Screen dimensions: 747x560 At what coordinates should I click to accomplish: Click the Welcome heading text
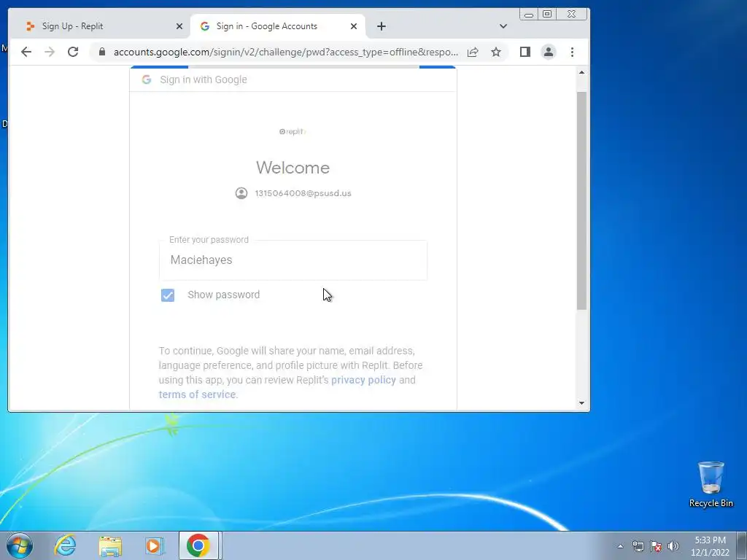(293, 168)
